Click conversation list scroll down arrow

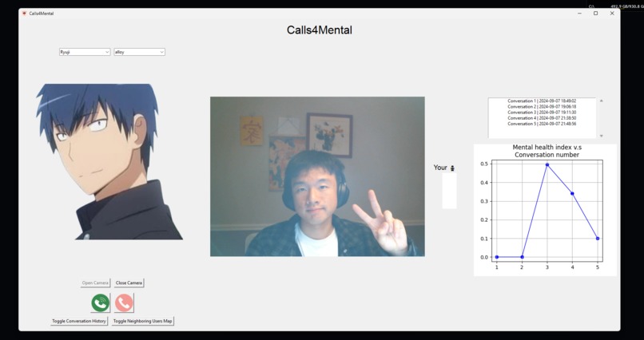tap(602, 136)
